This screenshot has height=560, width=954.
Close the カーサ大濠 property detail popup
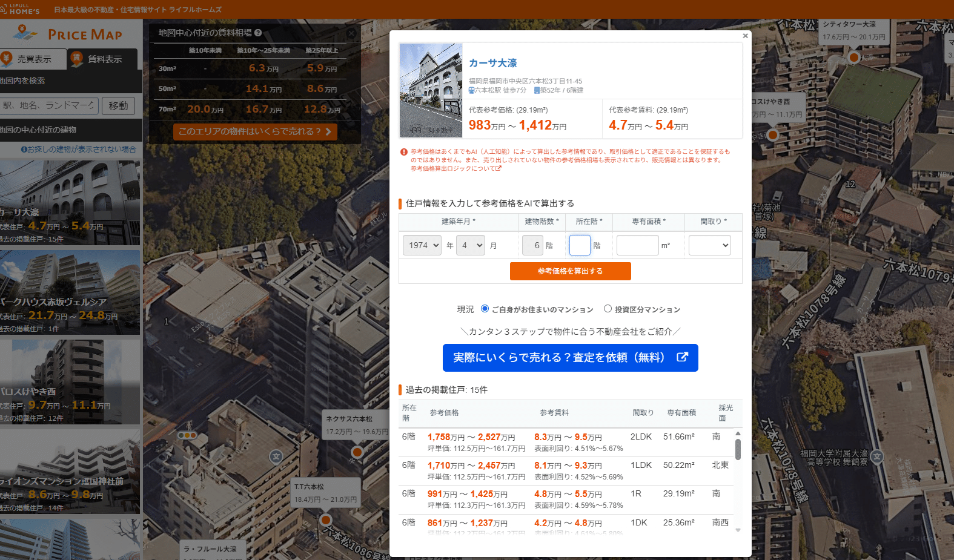[745, 36]
